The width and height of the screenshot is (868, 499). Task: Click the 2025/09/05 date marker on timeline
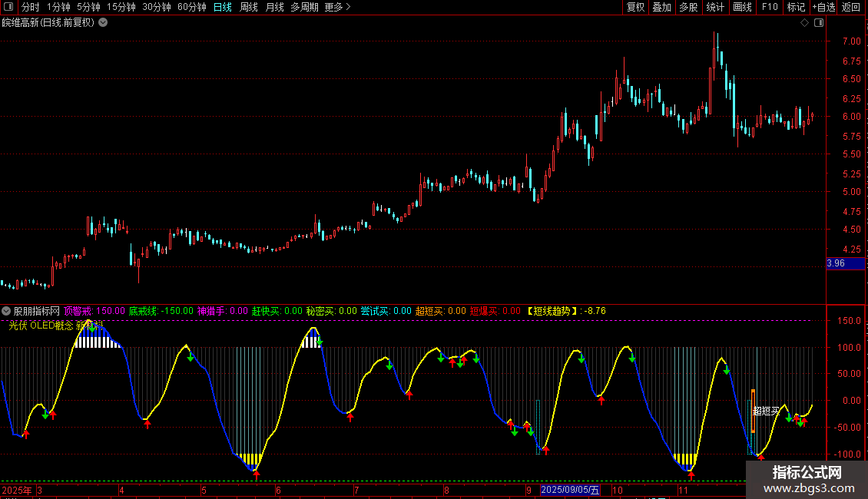pos(570,490)
